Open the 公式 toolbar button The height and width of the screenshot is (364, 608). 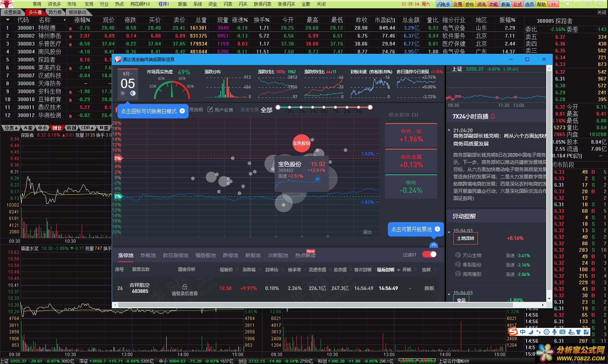[x=518, y=4]
